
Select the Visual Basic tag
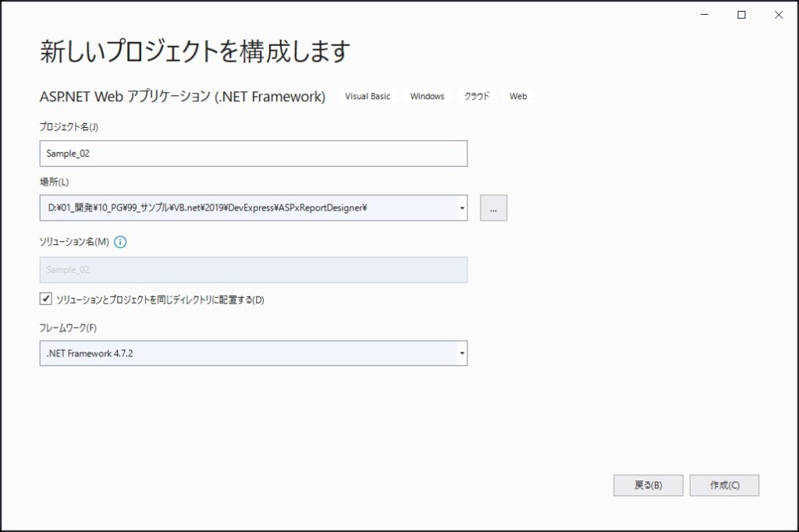pyautogui.click(x=368, y=96)
